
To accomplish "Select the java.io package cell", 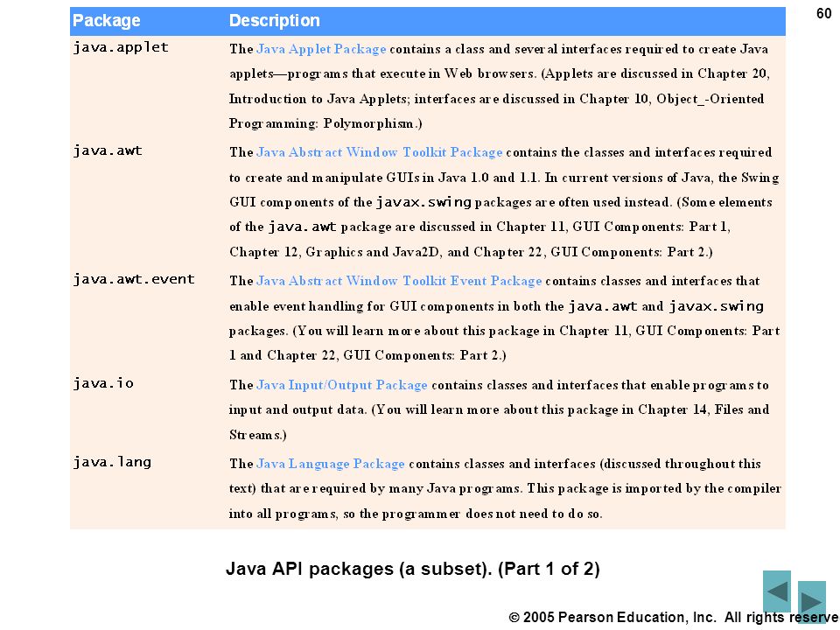I will (x=103, y=383).
